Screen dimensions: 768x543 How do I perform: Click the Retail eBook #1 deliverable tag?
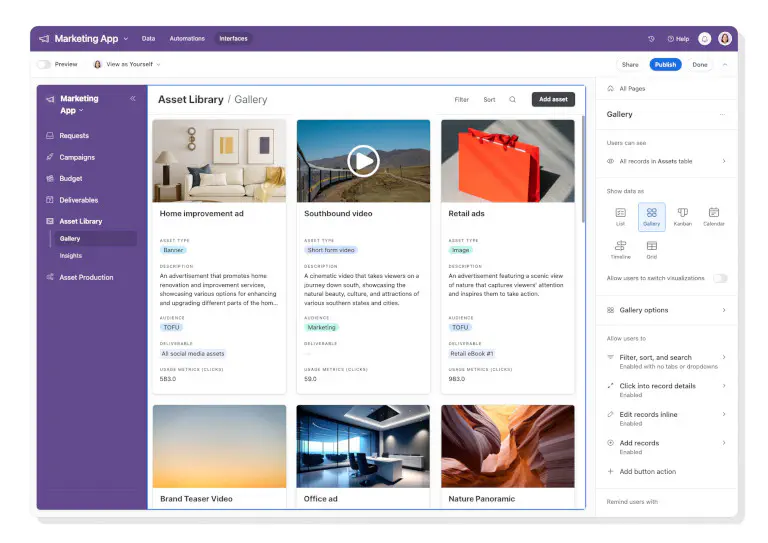472,354
